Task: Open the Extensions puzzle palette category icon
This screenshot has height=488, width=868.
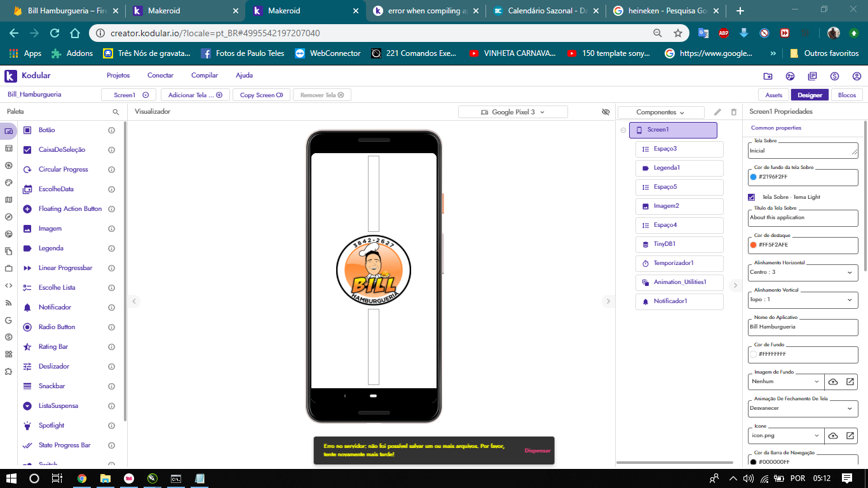Action: tap(8, 371)
